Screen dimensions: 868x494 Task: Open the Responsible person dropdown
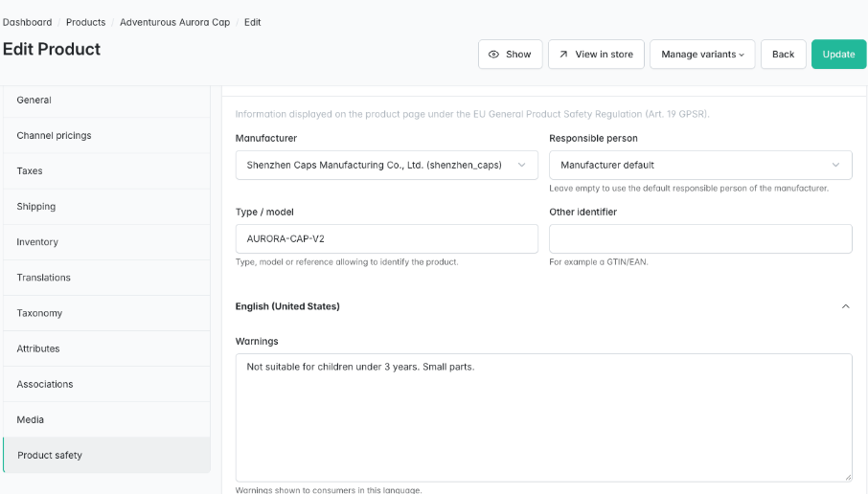pos(700,165)
